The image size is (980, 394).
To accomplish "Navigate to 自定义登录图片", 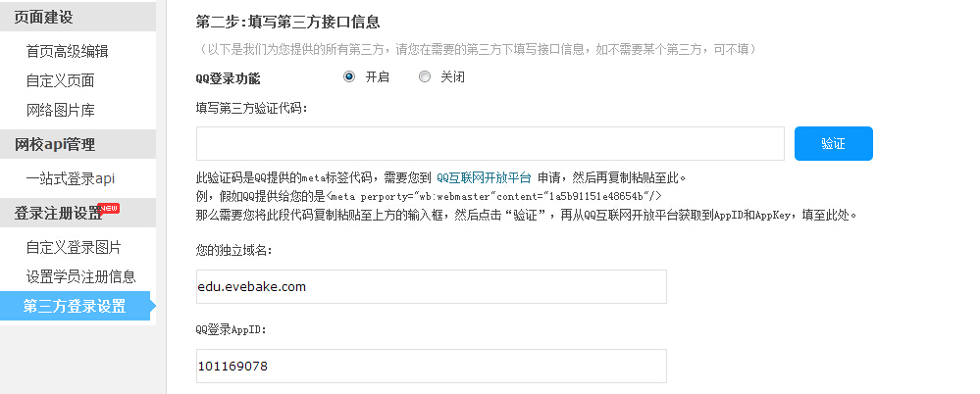I will click(x=74, y=247).
